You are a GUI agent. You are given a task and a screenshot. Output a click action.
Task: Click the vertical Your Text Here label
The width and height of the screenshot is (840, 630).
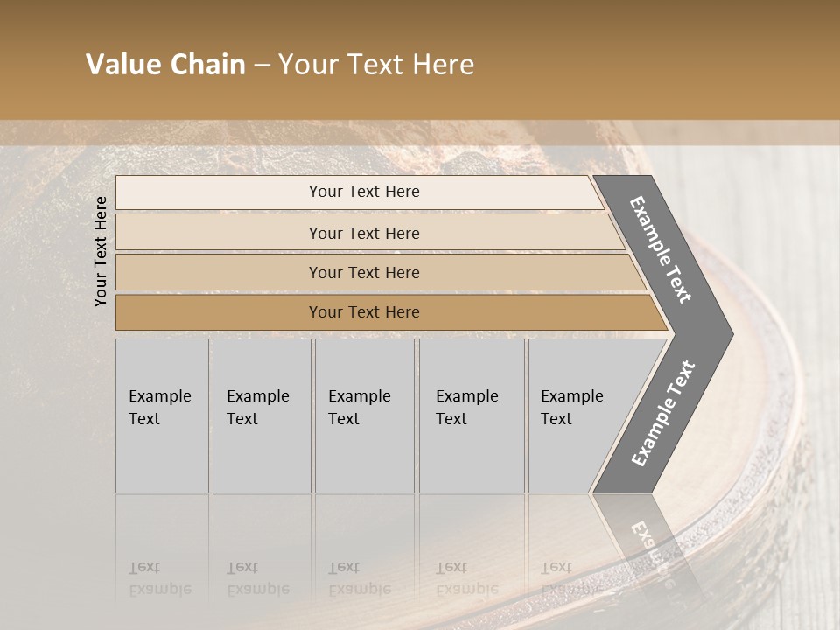click(x=101, y=251)
